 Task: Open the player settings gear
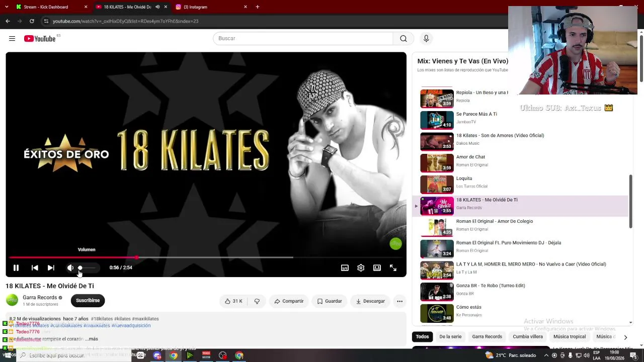pos(361,268)
